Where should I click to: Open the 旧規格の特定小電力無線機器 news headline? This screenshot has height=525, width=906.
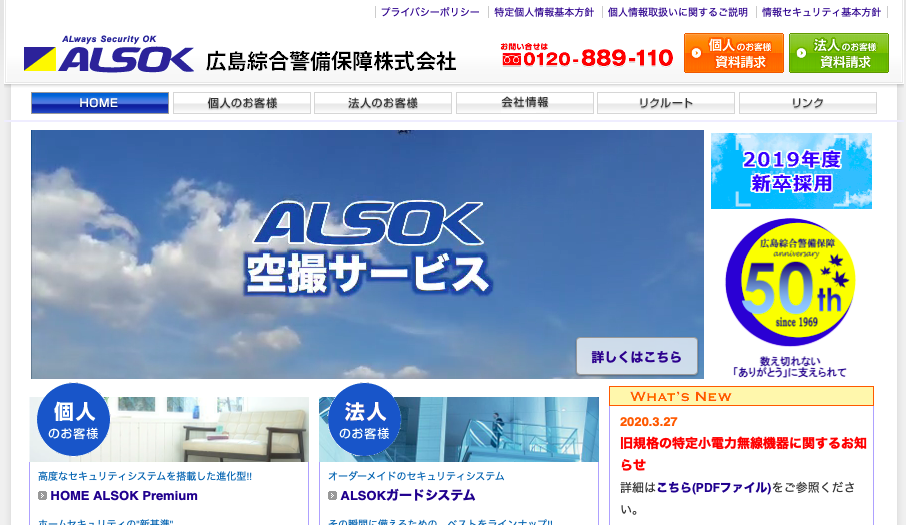click(743, 453)
